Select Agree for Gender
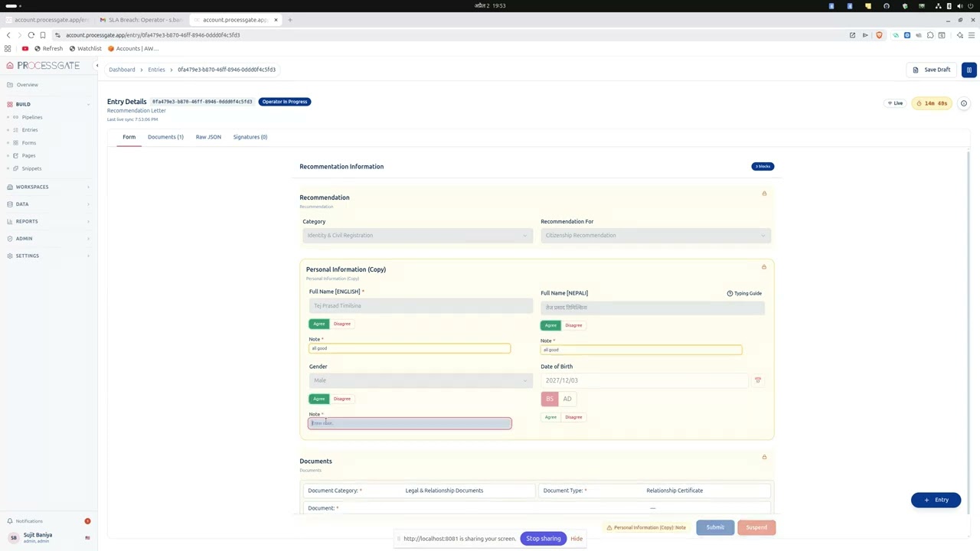This screenshot has width=980, height=551. [319, 399]
